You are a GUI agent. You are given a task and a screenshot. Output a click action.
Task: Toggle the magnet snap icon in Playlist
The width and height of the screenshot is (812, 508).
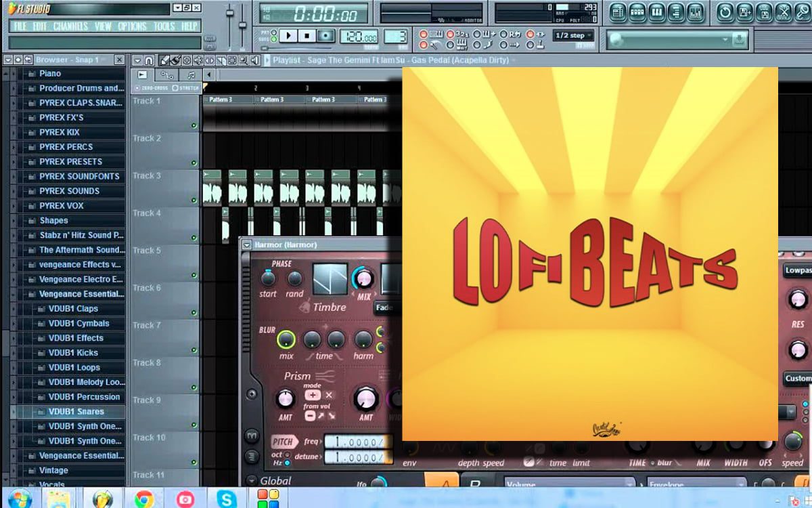149,60
